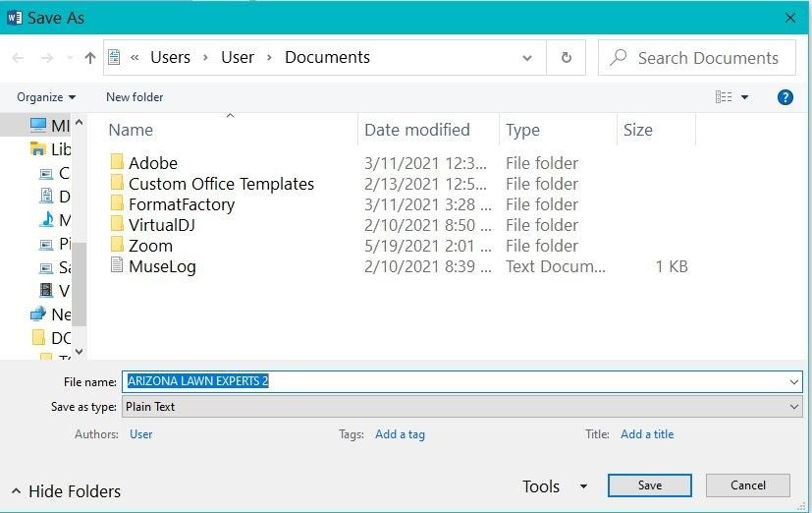812x513 pixels.
Task: Click the back navigation arrow
Action: (18, 58)
